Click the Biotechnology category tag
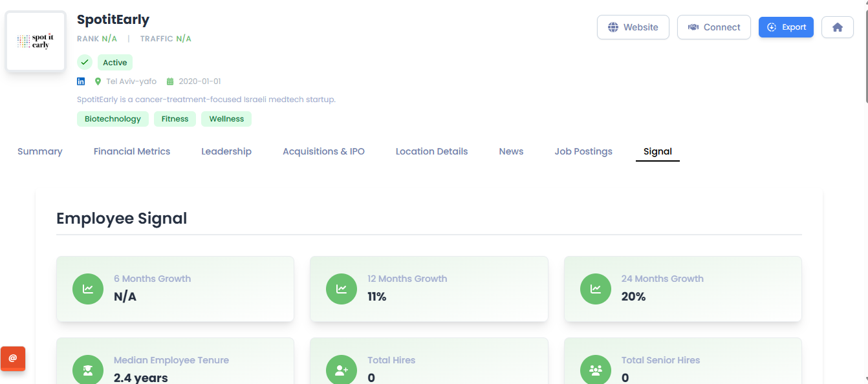Viewport: 868px width, 384px height. pyautogui.click(x=113, y=119)
